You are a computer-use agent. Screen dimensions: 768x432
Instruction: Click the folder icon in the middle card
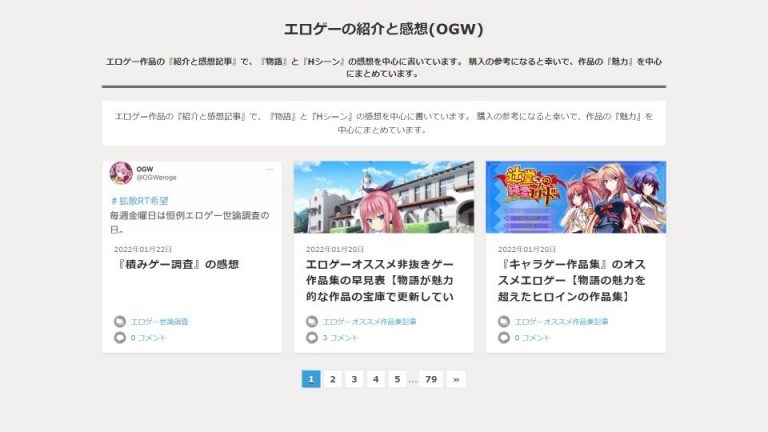point(312,322)
